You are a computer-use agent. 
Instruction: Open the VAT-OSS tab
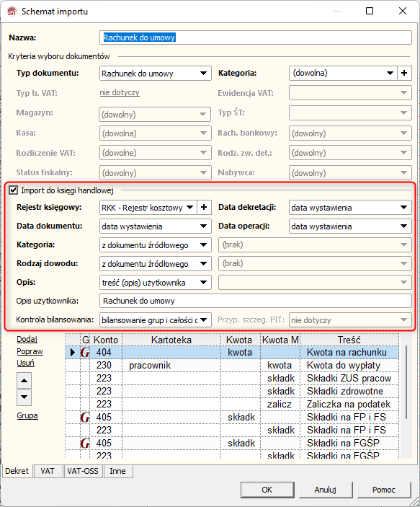(x=83, y=471)
